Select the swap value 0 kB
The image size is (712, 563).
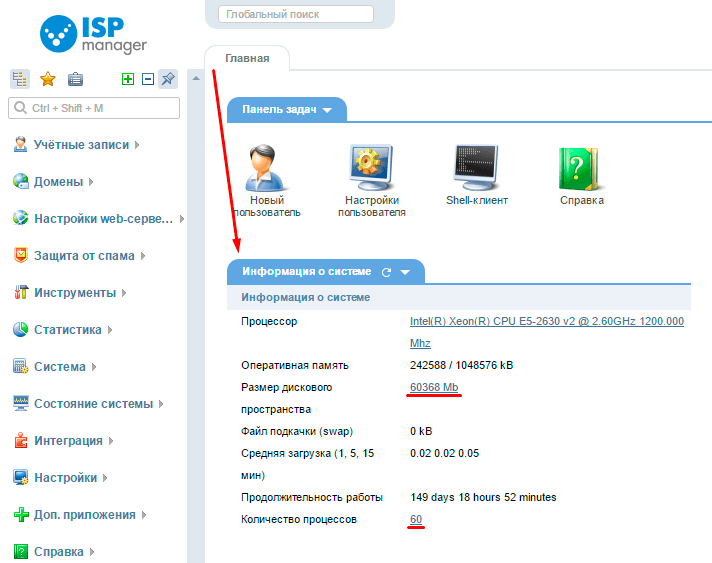[x=421, y=431]
